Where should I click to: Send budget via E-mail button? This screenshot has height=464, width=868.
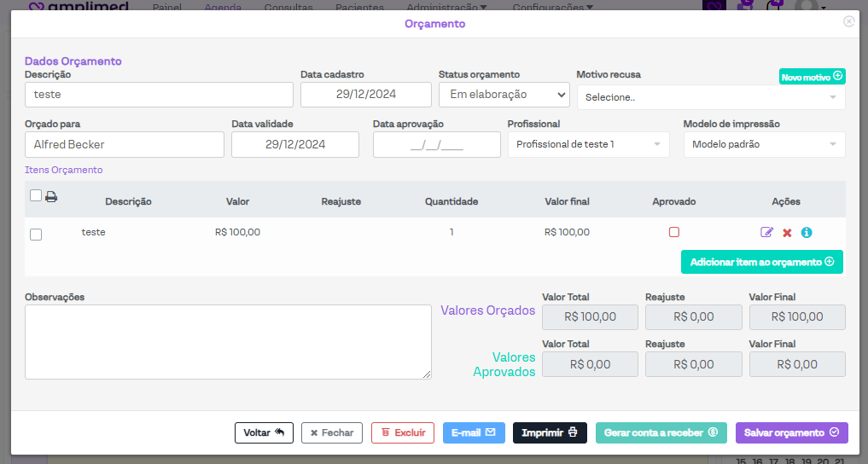[474, 432]
